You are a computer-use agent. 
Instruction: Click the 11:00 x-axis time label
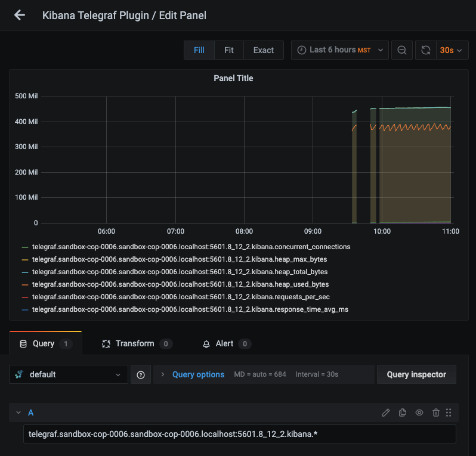450,231
